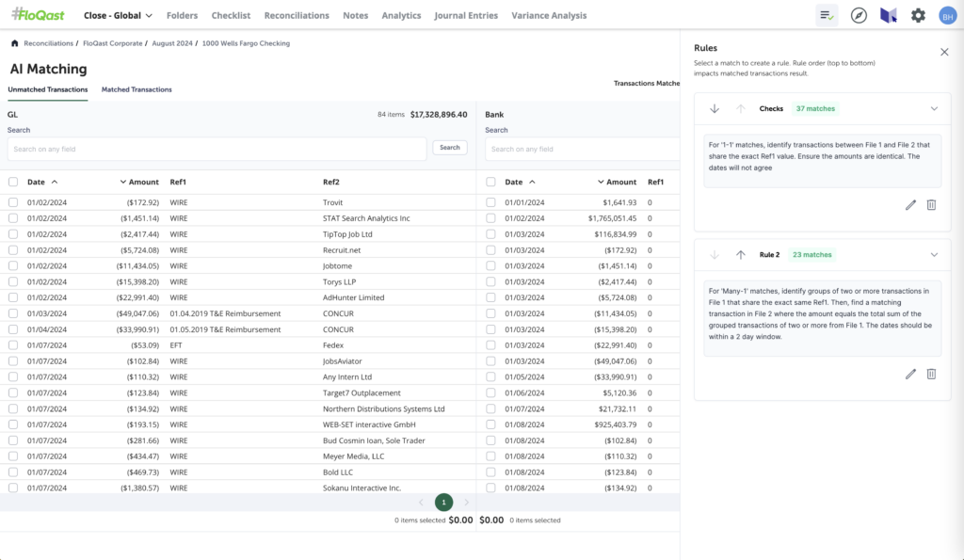
Task: Open the settings gear icon
Action: [918, 15]
